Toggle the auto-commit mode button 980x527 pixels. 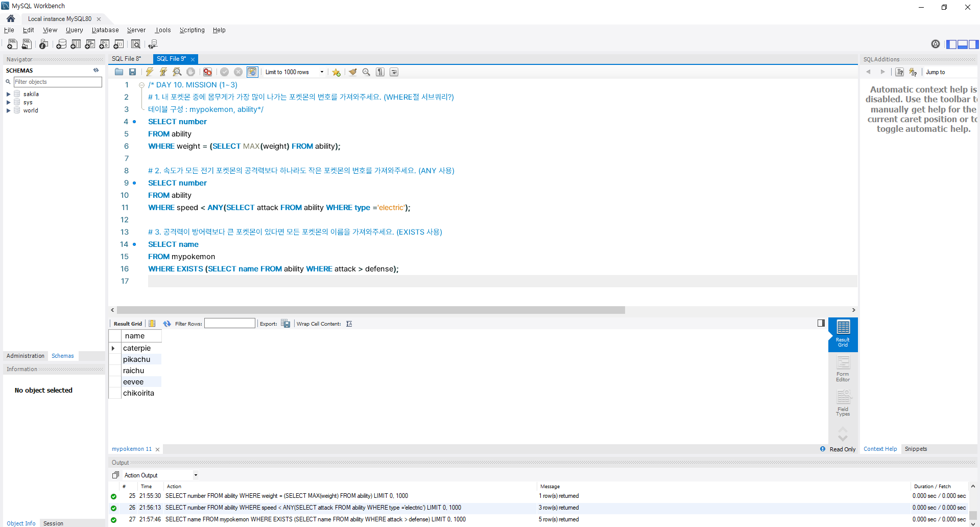coord(252,72)
